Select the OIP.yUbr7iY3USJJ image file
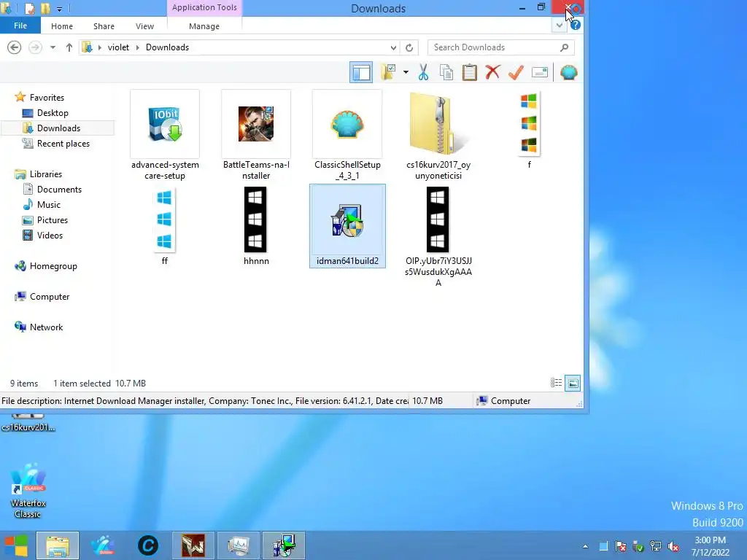 [x=438, y=237]
